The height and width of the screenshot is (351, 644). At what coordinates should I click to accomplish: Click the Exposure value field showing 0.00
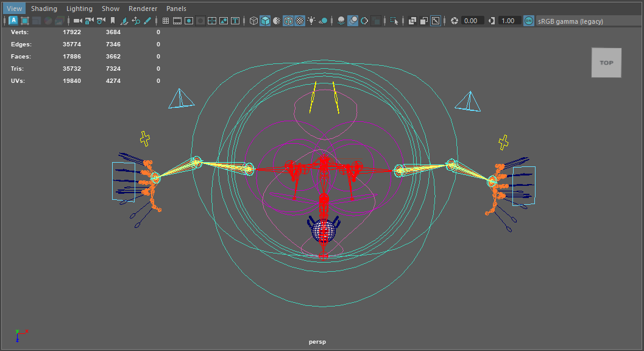471,21
